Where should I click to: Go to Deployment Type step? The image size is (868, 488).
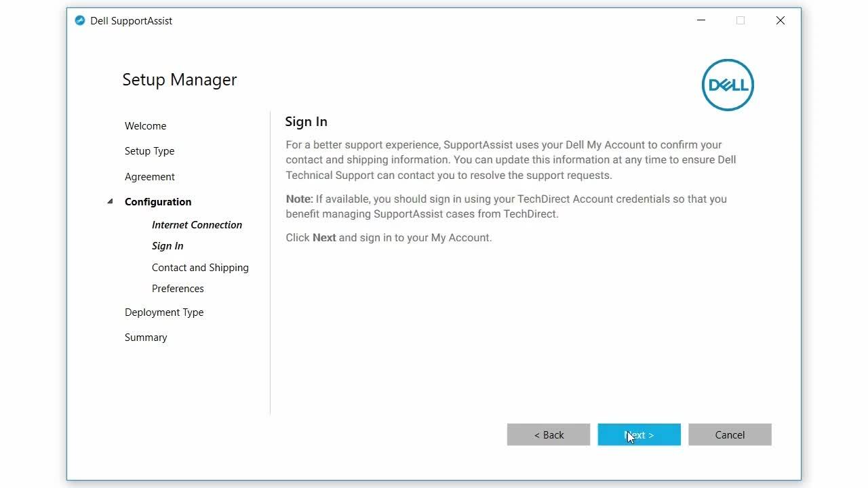click(x=164, y=312)
